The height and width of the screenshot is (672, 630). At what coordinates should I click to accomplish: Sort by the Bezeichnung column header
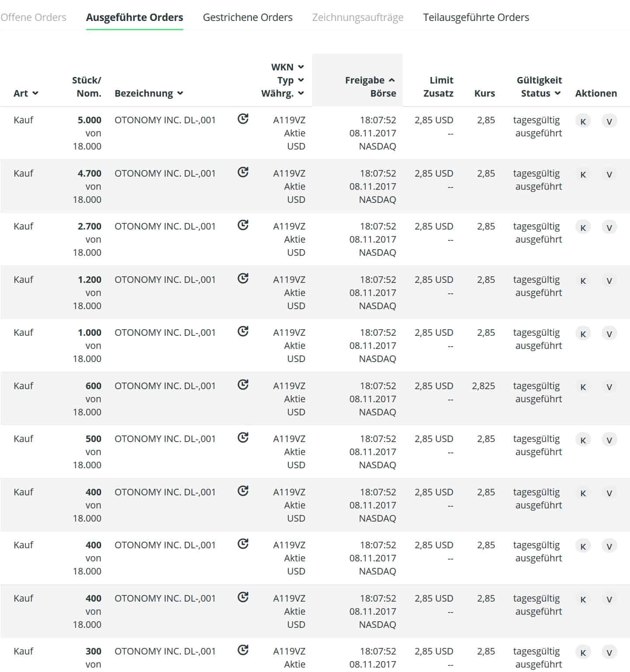click(149, 93)
